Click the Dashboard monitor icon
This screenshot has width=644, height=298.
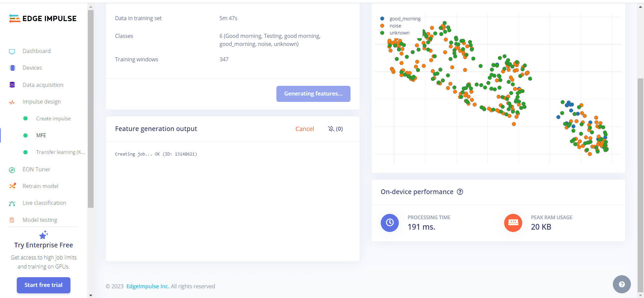(12, 51)
